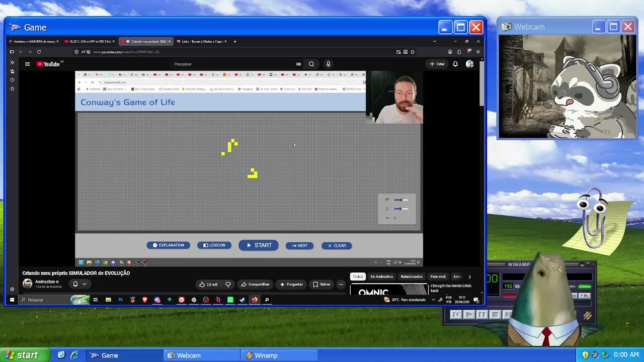The height and width of the screenshot is (362, 644).
Task: Go back in the browser
Action: (21, 52)
